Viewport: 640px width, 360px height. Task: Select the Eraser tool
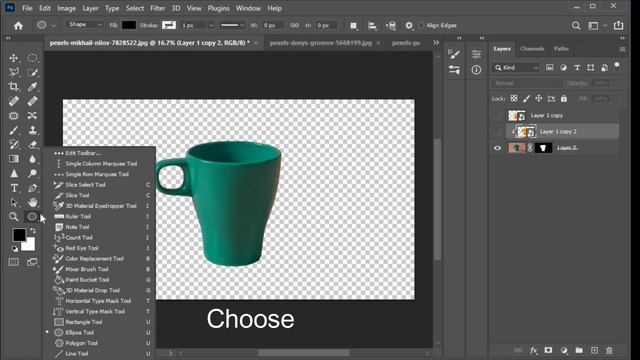point(32,144)
